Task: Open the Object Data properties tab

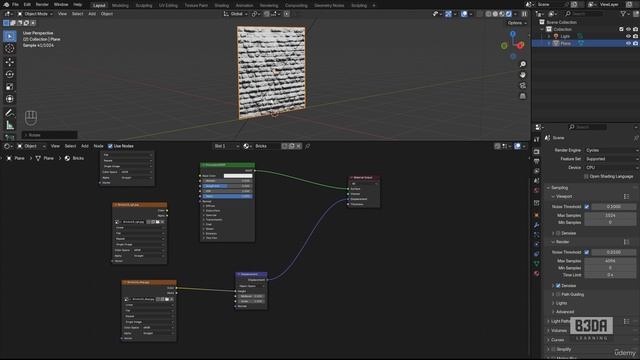Action: pos(536,264)
